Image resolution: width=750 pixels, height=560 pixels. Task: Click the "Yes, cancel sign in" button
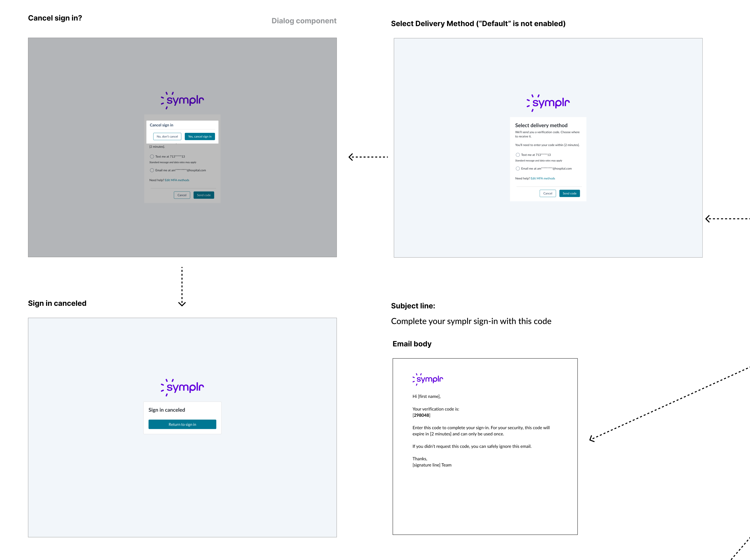click(x=200, y=136)
